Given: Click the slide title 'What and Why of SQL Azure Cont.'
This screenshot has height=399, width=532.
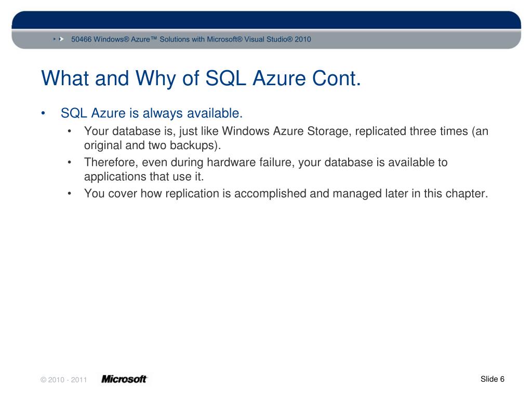Looking at the screenshot, I should pyautogui.click(x=201, y=78).
